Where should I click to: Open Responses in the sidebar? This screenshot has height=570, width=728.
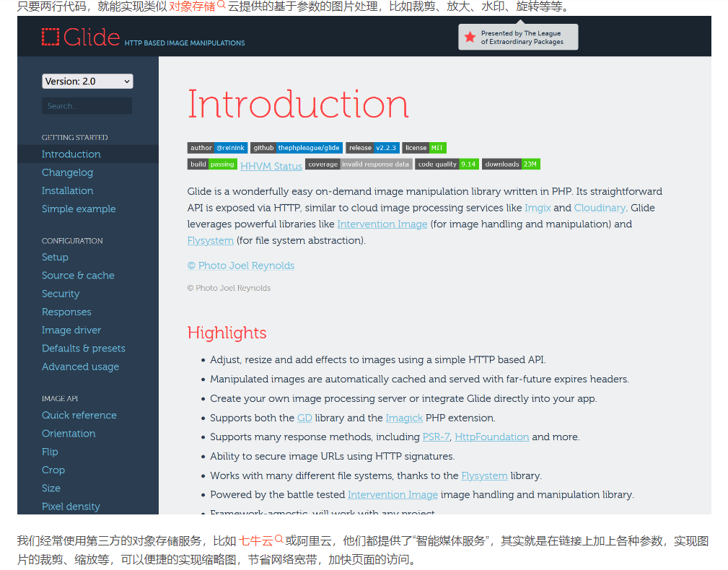tap(66, 312)
